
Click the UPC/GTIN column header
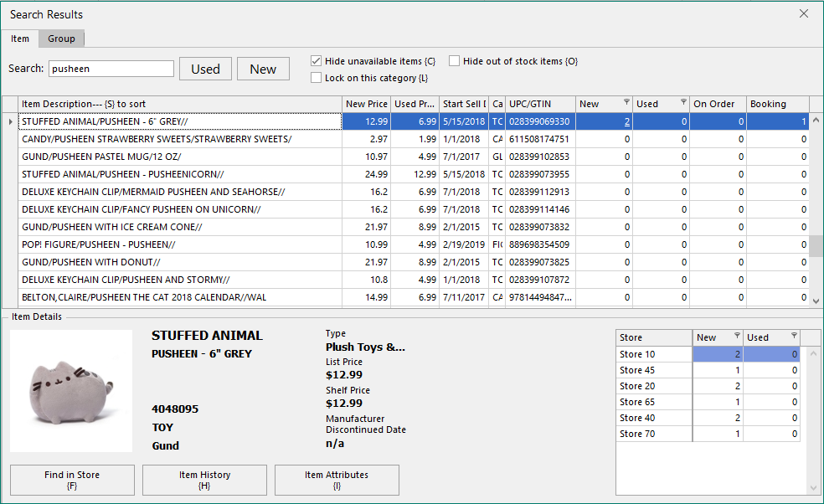(540, 104)
